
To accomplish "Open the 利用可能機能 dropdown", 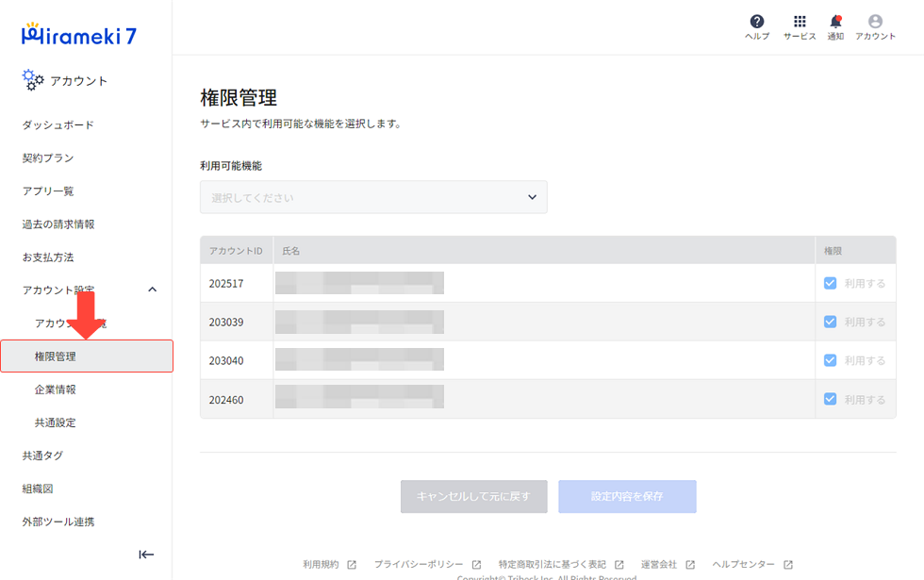I will [373, 196].
